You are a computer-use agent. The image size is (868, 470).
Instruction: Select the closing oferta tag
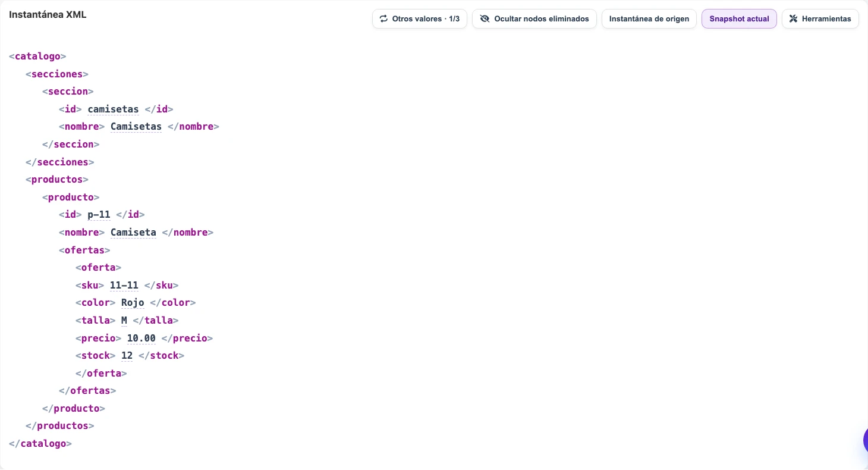pyautogui.click(x=101, y=373)
